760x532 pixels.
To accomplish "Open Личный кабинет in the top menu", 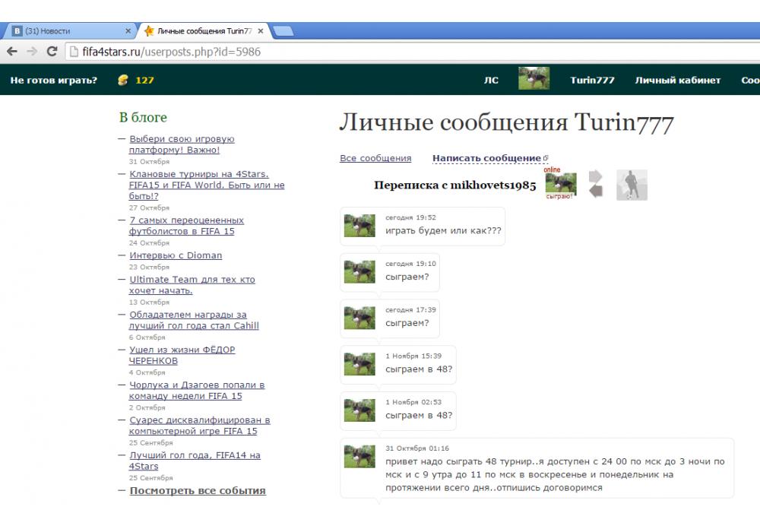I will click(x=677, y=80).
